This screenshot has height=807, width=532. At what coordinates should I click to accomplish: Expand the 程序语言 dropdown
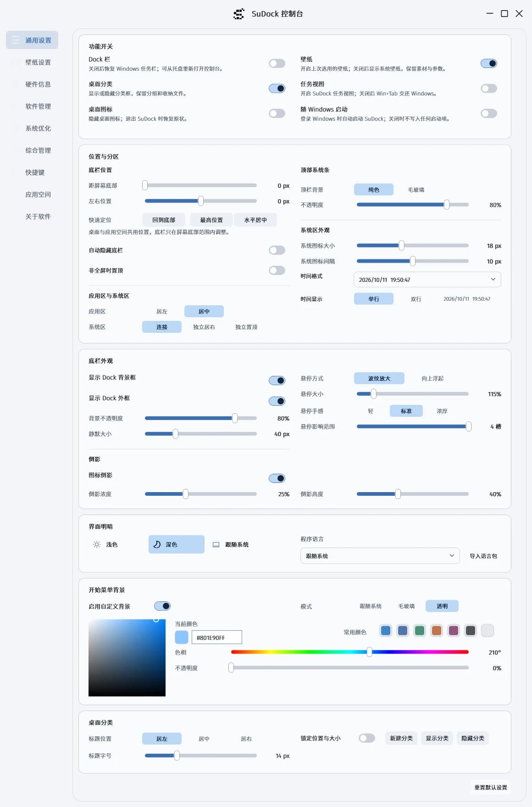(380, 556)
